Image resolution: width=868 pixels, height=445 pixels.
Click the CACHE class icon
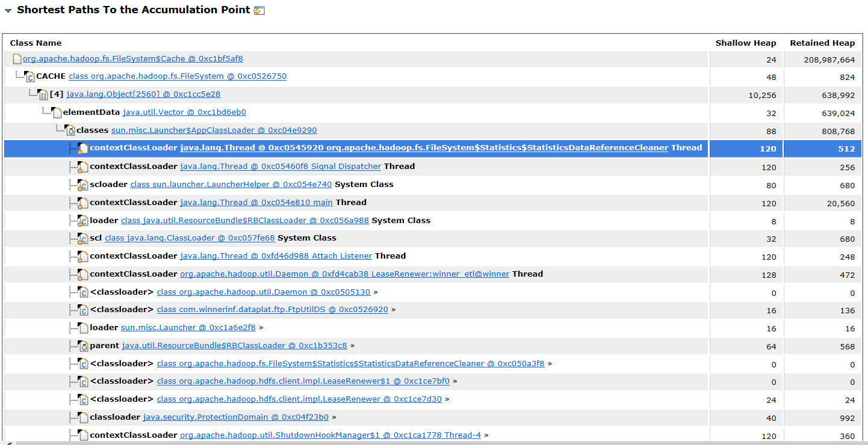pos(30,77)
